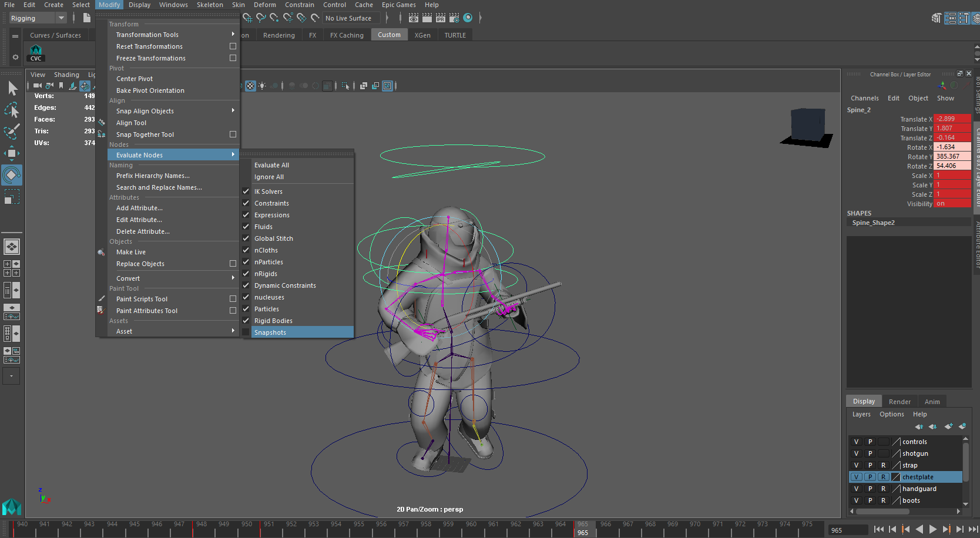Choose Align Tool from the Modify menu
Screen dimensions: 980x538
pos(130,122)
